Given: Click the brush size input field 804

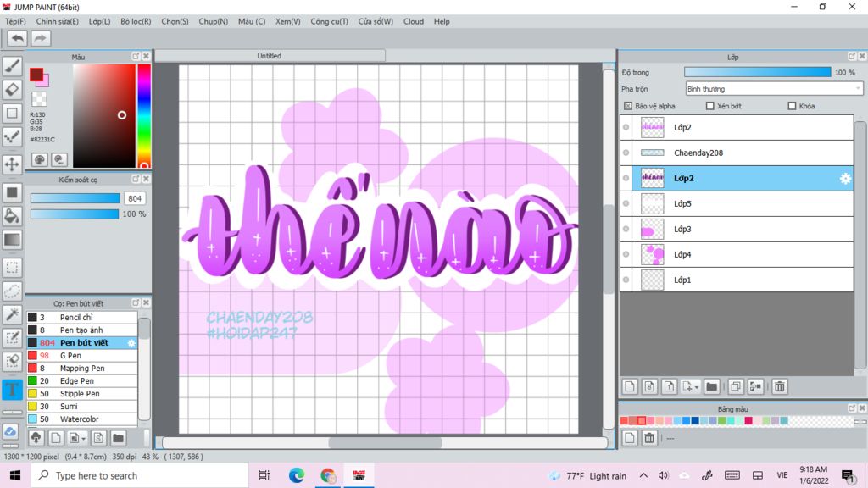Looking at the screenshot, I should coord(135,198).
